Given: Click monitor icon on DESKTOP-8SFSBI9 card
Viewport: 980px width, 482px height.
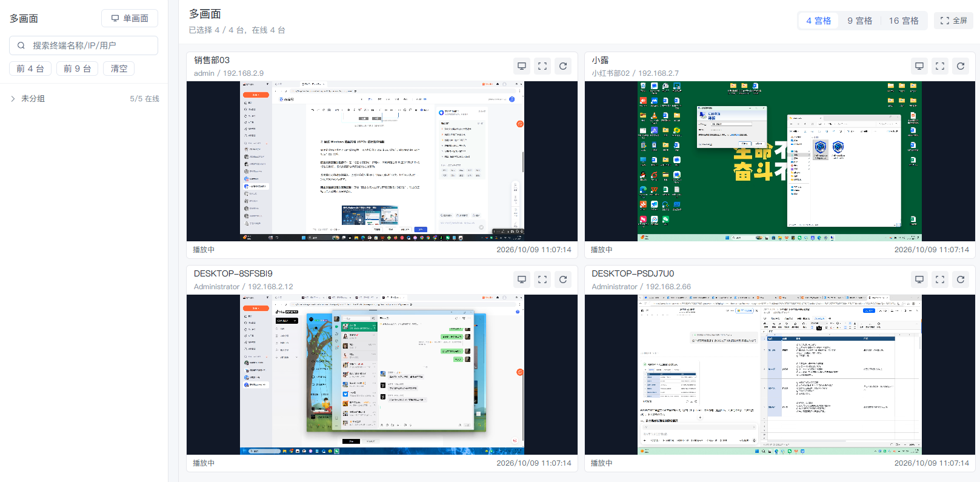Looking at the screenshot, I should click(x=522, y=279).
